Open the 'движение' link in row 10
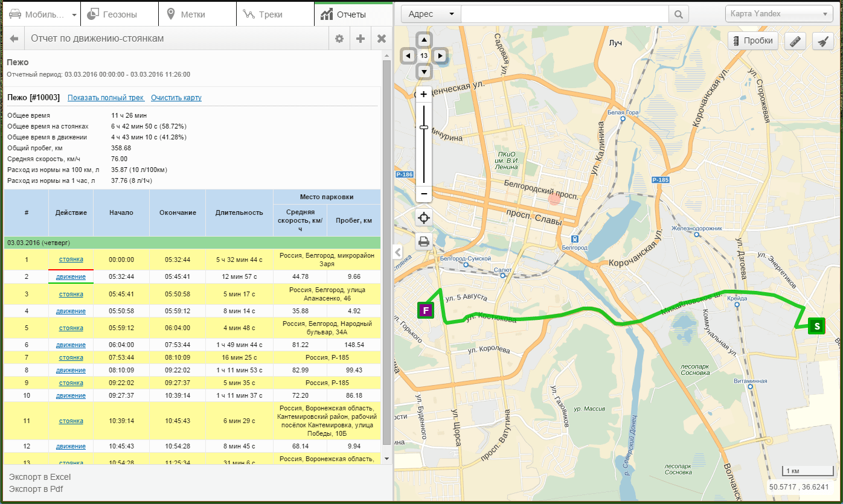 pyautogui.click(x=71, y=395)
